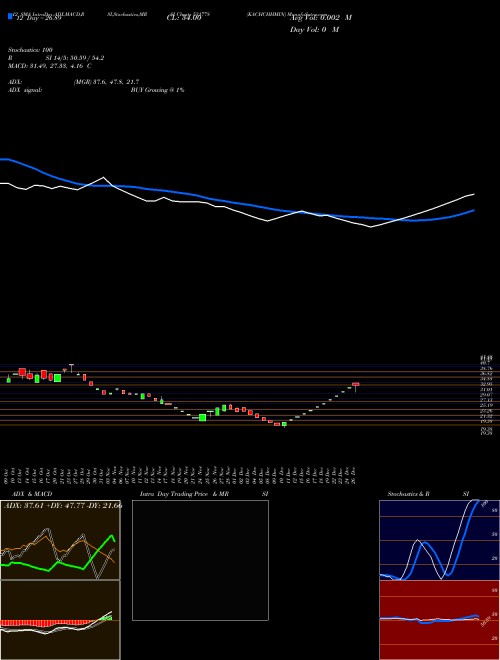Click inside the empty Intra Day Trading panel
This screenshot has height=660, width=500.
(x=200, y=560)
